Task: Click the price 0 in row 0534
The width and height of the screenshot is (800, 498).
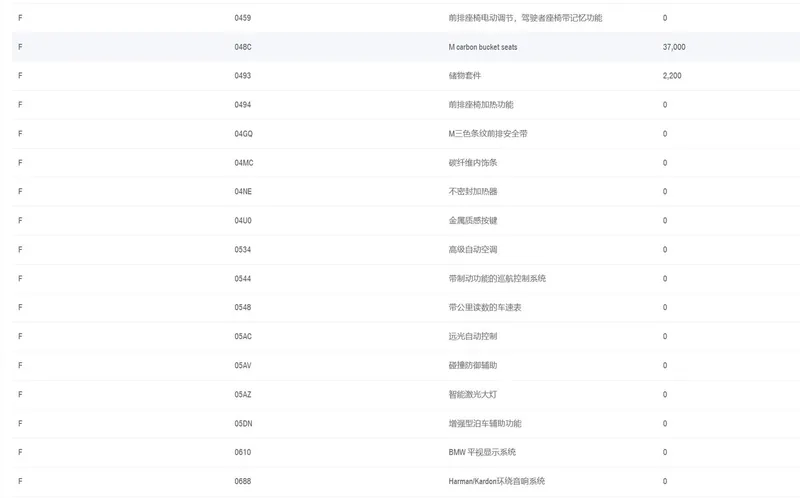Action: [x=665, y=250]
